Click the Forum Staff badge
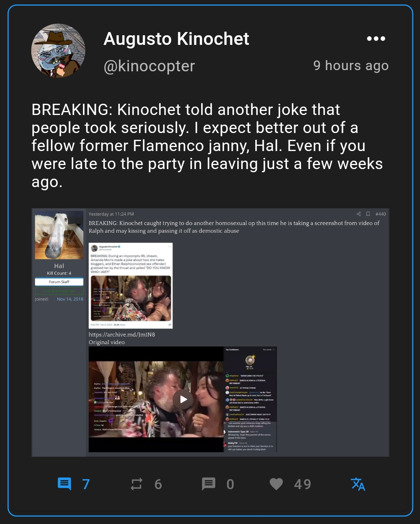The image size is (420, 524). [x=59, y=282]
